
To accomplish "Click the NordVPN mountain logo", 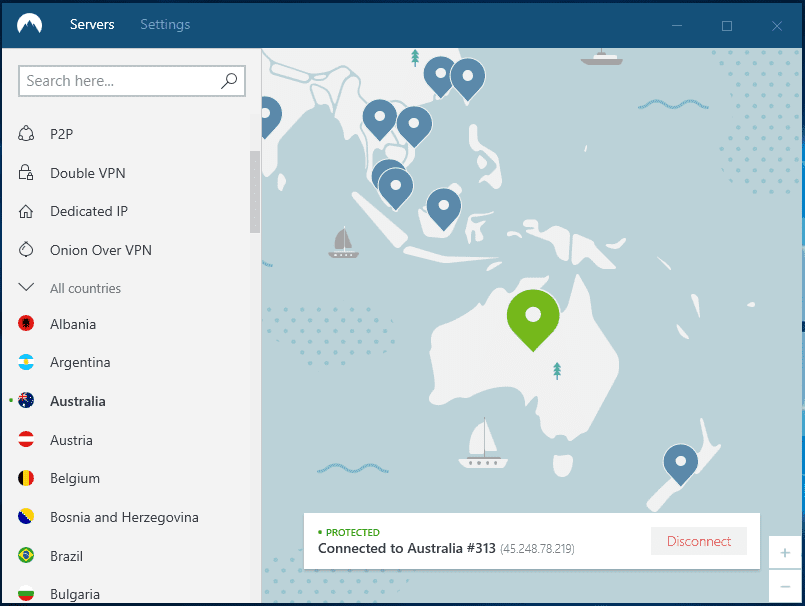I will [29, 24].
